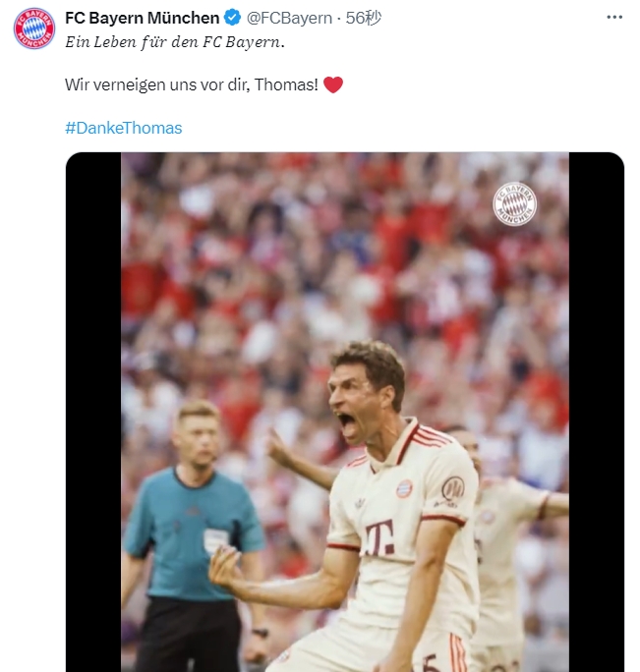This screenshot has width=640, height=672.
Task: Click the FC Bayern watermark logo in video
Action: [x=514, y=204]
